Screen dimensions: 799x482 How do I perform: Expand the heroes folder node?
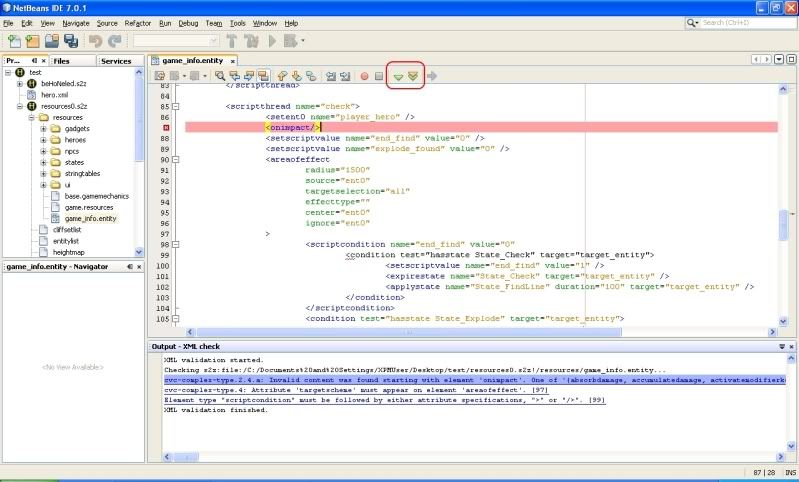[x=44, y=140]
